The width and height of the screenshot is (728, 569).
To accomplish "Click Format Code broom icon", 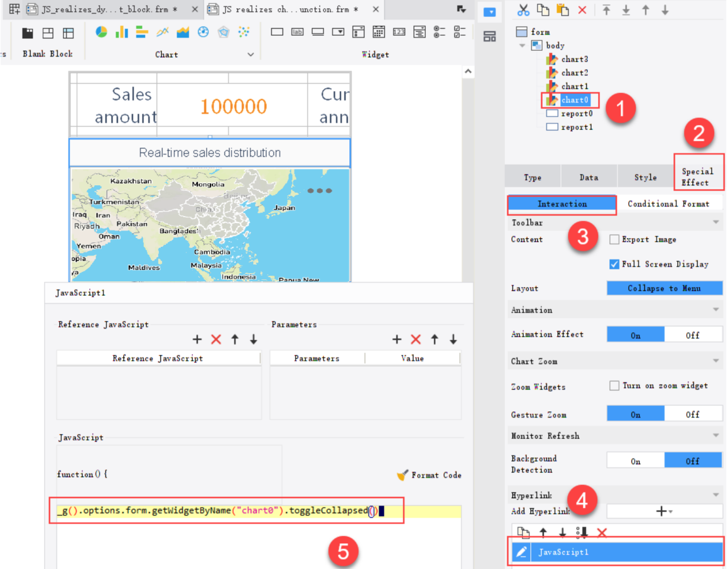I will click(403, 475).
